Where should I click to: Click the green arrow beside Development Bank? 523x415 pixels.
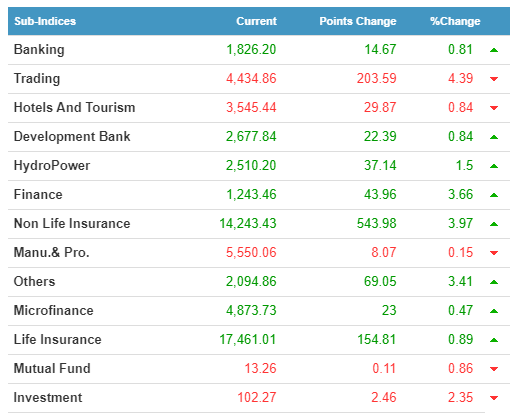(494, 137)
